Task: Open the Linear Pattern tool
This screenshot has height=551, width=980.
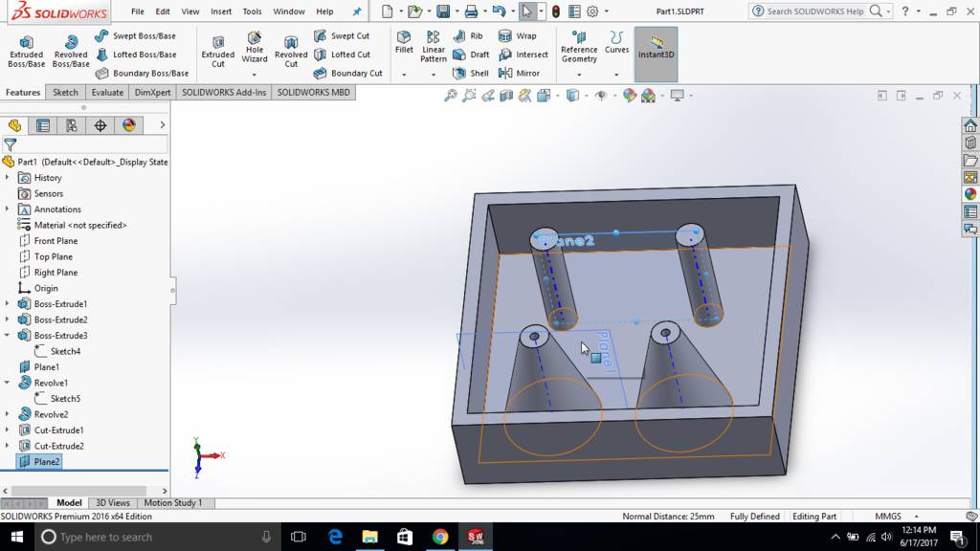Action: (434, 47)
